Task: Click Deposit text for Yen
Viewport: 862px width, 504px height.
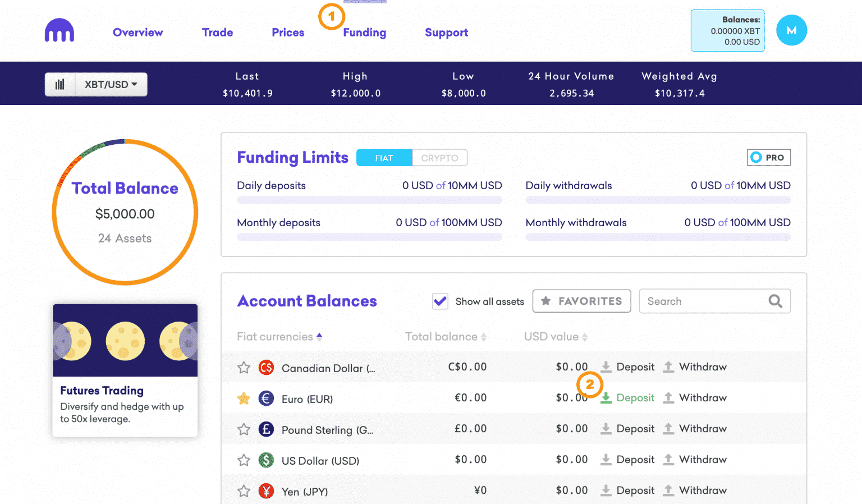Action: pyautogui.click(x=635, y=491)
